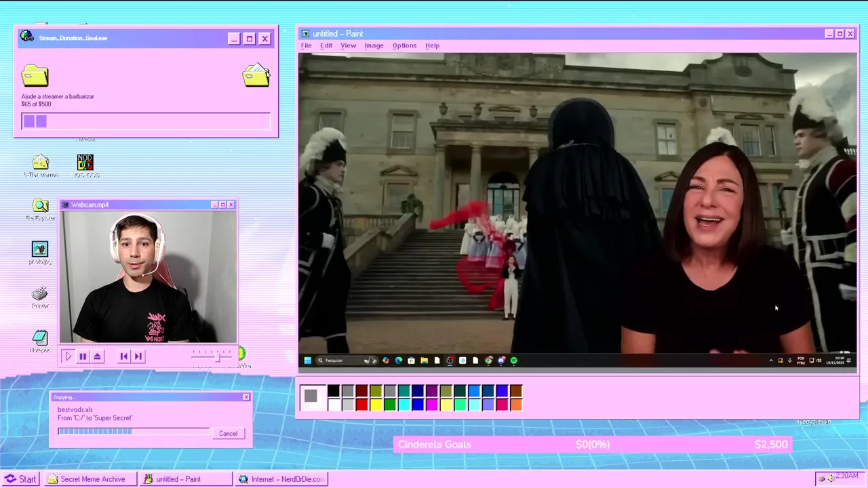Open the File Explorer desktop icon
The width and height of the screenshot is (868, 488).
[40, 210]
